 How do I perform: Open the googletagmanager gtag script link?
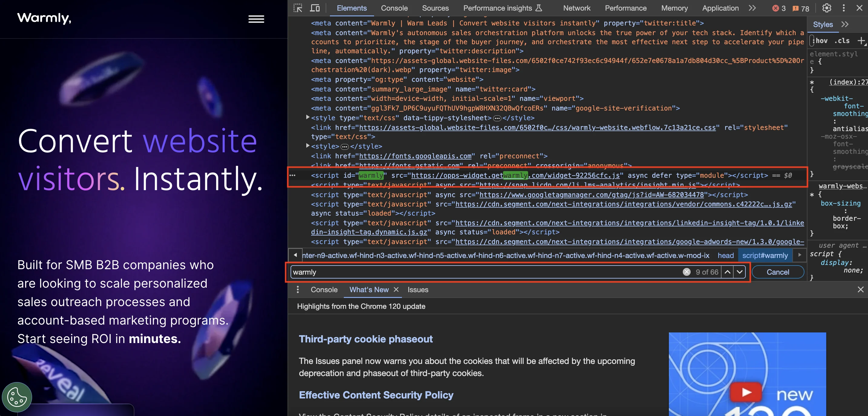tap(591, 195)
